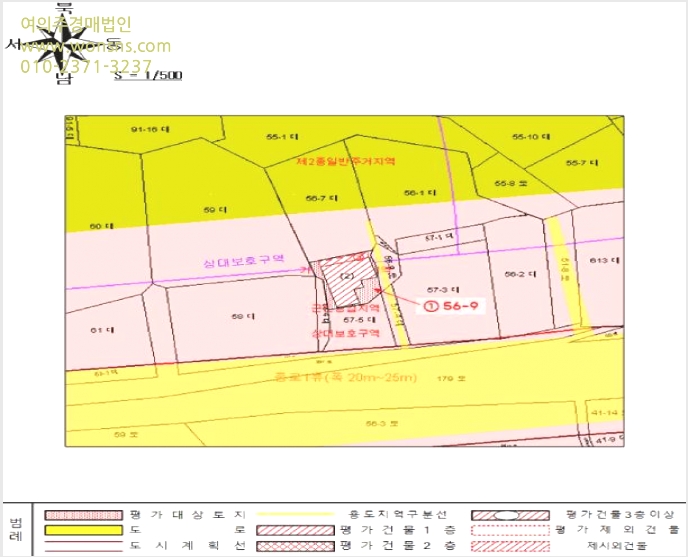Select parcel label 56-1 대
This screenshot has height=557, width=688.
420,193
